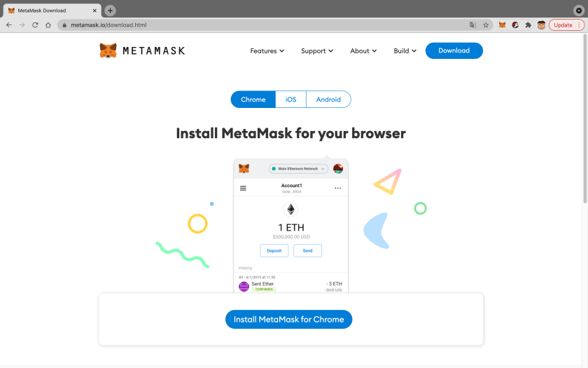
Task: Go to the browser home page
Action: 48,25
